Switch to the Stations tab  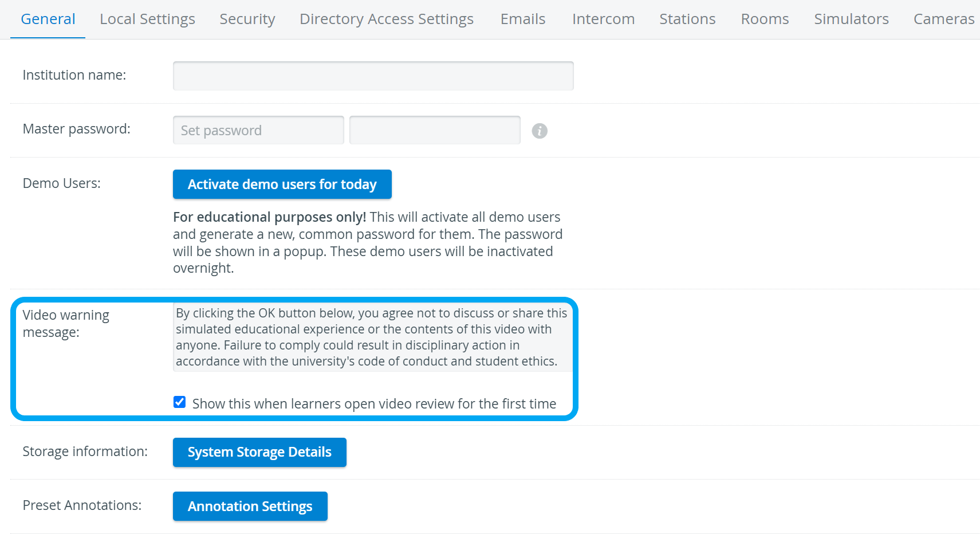(687, 19)
